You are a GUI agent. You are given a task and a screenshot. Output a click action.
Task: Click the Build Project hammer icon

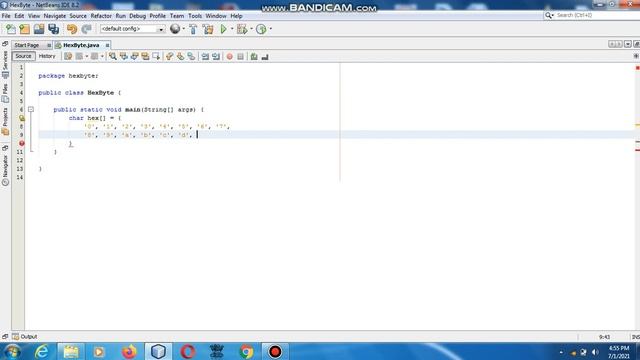(x=193, y=29)
